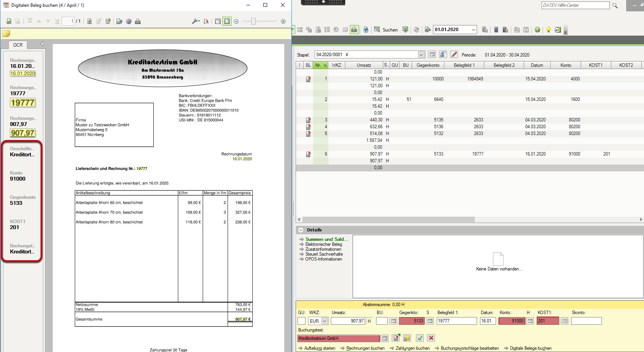
Task: Open the WKZ currency dropdown showing EUR
Action: 324,321
